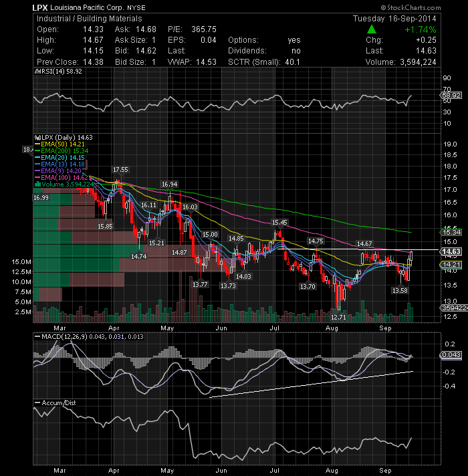Click the candlestick icon before LPX (Daily)
Viewport: 468px width, 476px height.
37,138
